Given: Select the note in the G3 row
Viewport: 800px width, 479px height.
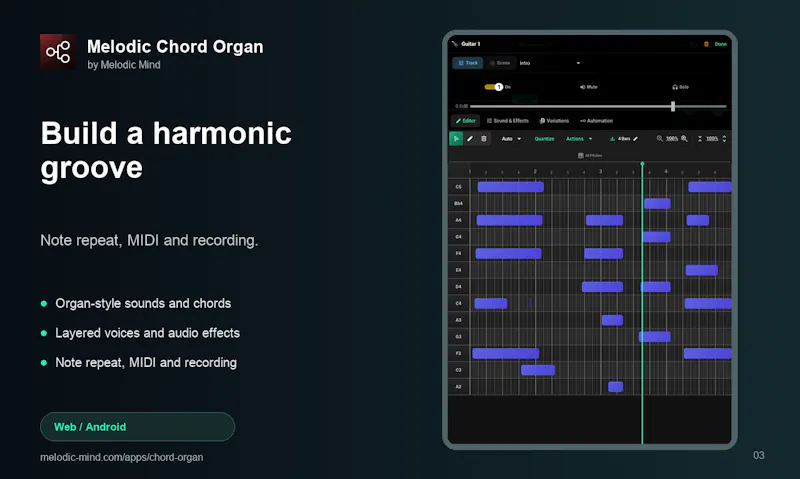Looking at the screenshot, I should 655,337.
